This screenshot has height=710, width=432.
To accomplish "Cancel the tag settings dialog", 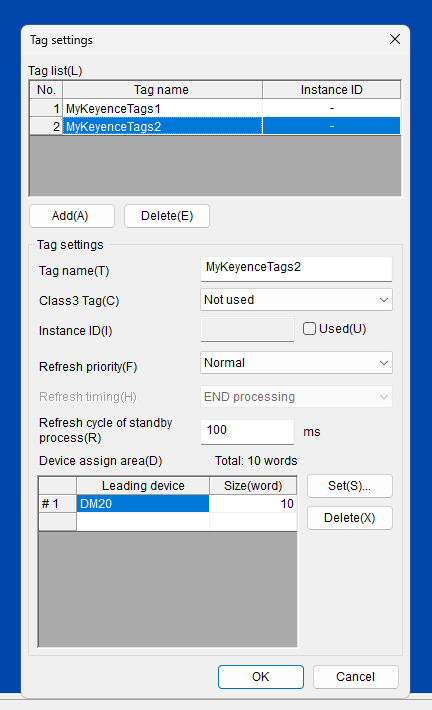I will pyautogui.click(x=355, y=676).
